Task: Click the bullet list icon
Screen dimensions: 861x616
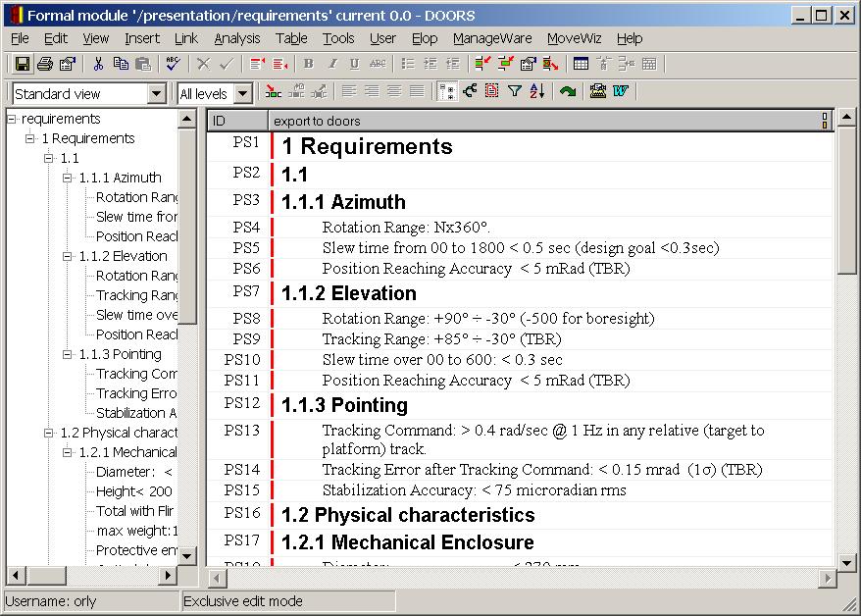Action: click(407, 64)
